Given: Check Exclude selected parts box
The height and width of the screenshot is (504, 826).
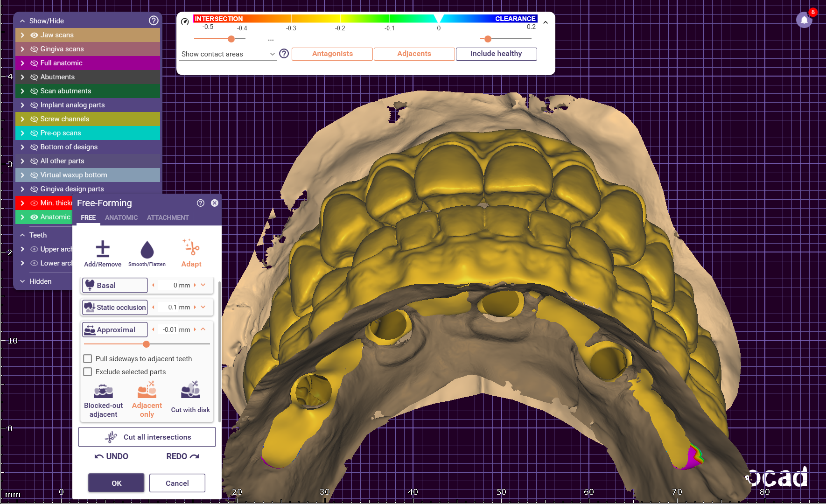Looking at the screenshot, I should (88, 372).
